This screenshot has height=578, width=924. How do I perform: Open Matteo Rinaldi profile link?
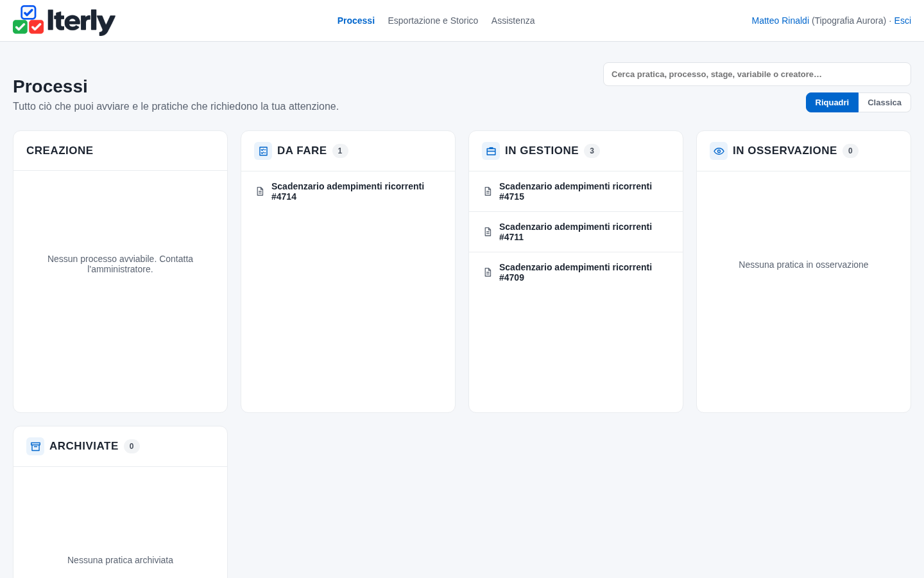pos(780,21)
